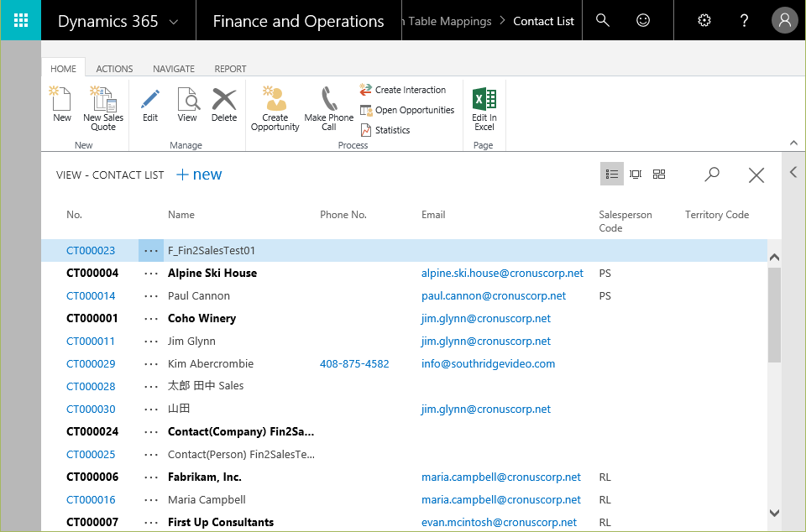
Task: Open the app launcher waffle grid
Action: tap(20, 20)
